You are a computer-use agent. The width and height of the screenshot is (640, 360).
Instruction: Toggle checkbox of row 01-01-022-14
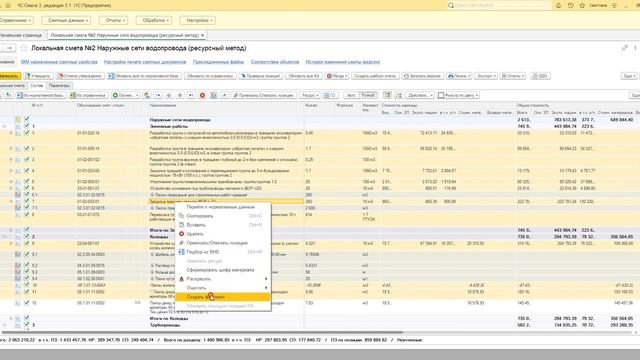27,133
